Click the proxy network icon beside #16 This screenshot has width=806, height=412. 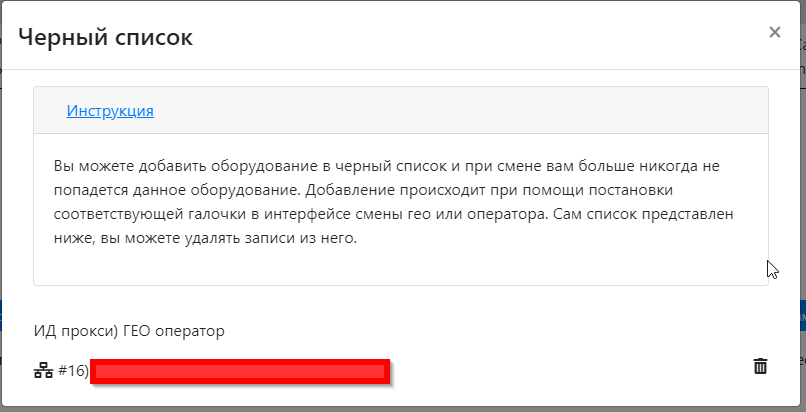(x=43, y=371)
